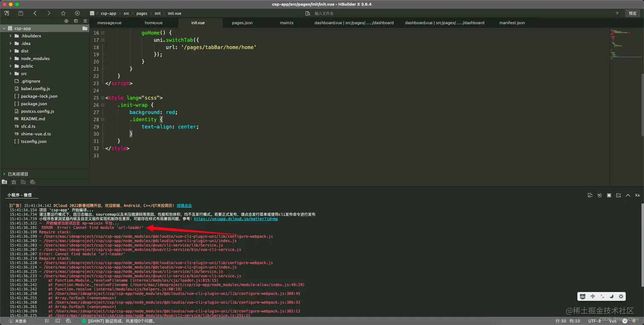
Task: Click the code minimap preview
Action: click(x=624, y=45)
